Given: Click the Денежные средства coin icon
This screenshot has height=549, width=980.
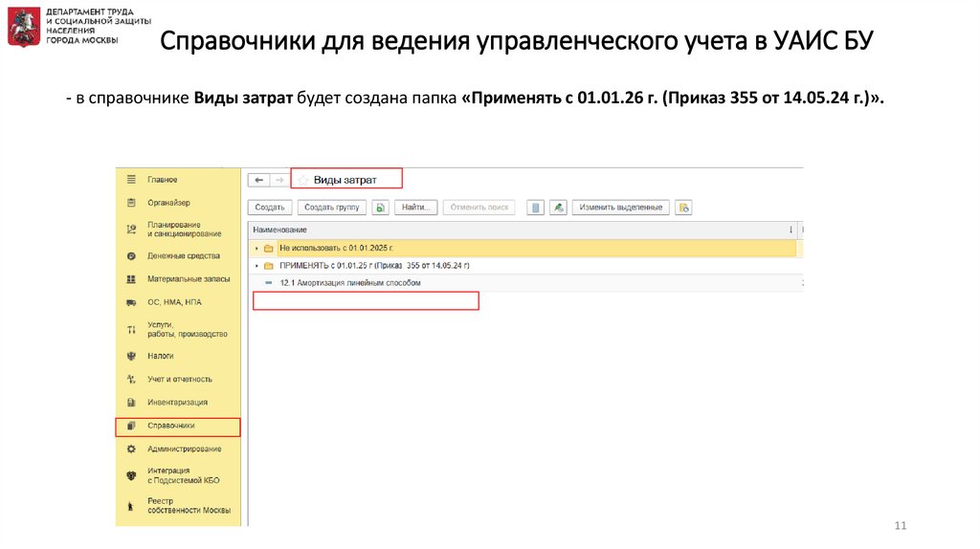Looking at the screenshot, I should pos(131,256).
